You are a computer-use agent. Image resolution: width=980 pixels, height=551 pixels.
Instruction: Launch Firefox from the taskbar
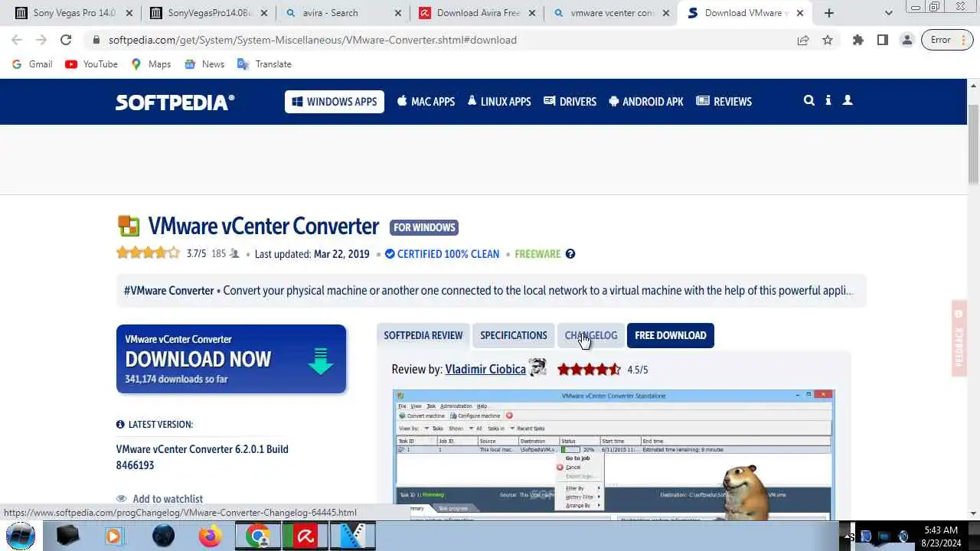coord(210,535)
